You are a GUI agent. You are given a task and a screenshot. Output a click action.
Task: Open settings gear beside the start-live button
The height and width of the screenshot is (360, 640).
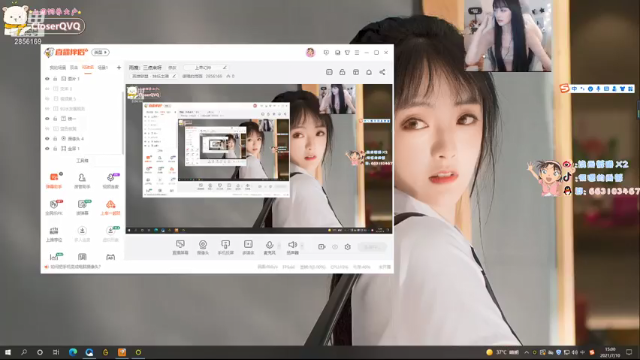347,247
